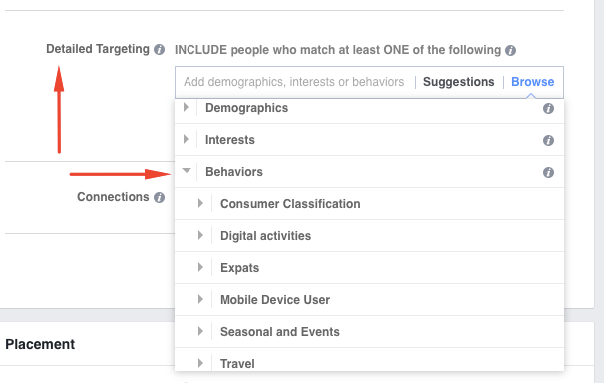Expand Interests category arrow
Image resolution: width=604 pixels, height=383 pixels.
pyautogui.click(x=186, y=139)
